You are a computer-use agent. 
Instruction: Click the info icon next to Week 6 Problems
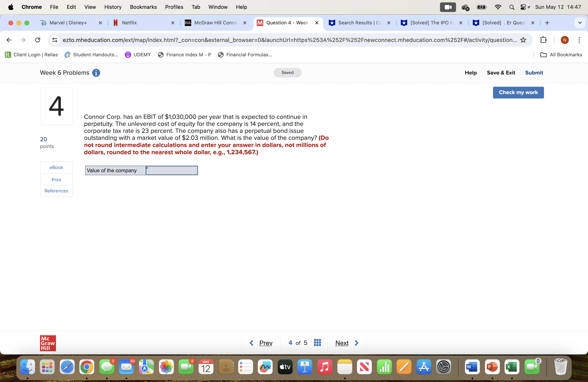coord(96,73)
